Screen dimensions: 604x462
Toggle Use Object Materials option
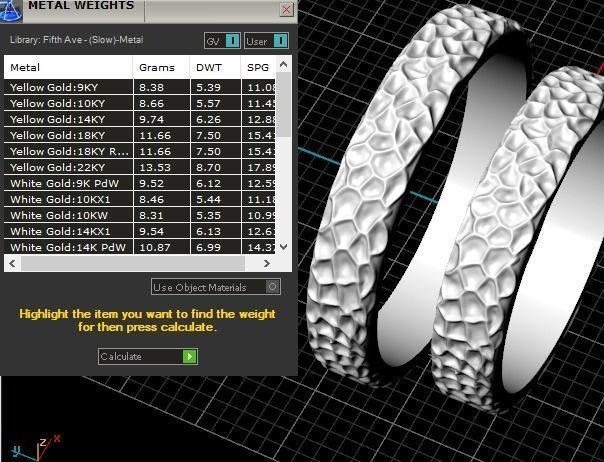[x=216, y=287]
